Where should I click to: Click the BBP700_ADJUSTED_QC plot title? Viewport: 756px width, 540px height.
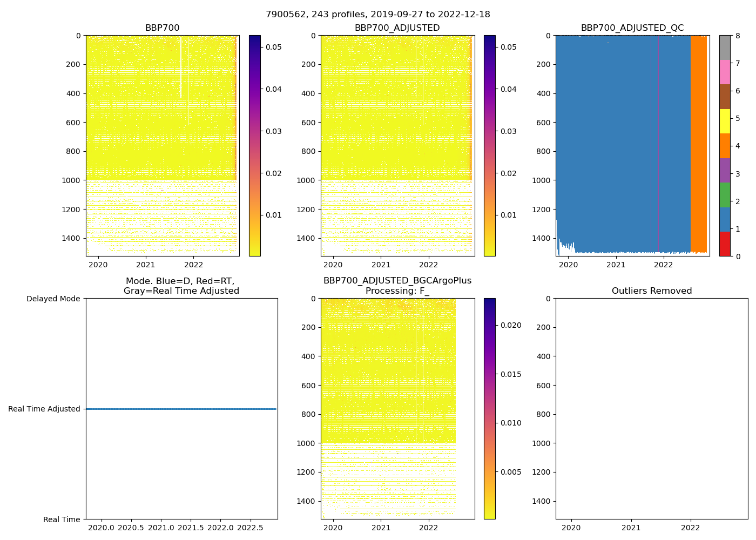point(632,28)
